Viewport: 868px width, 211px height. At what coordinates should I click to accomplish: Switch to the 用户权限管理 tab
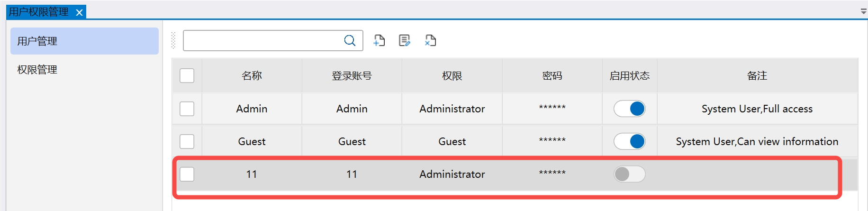pos(39,12)
